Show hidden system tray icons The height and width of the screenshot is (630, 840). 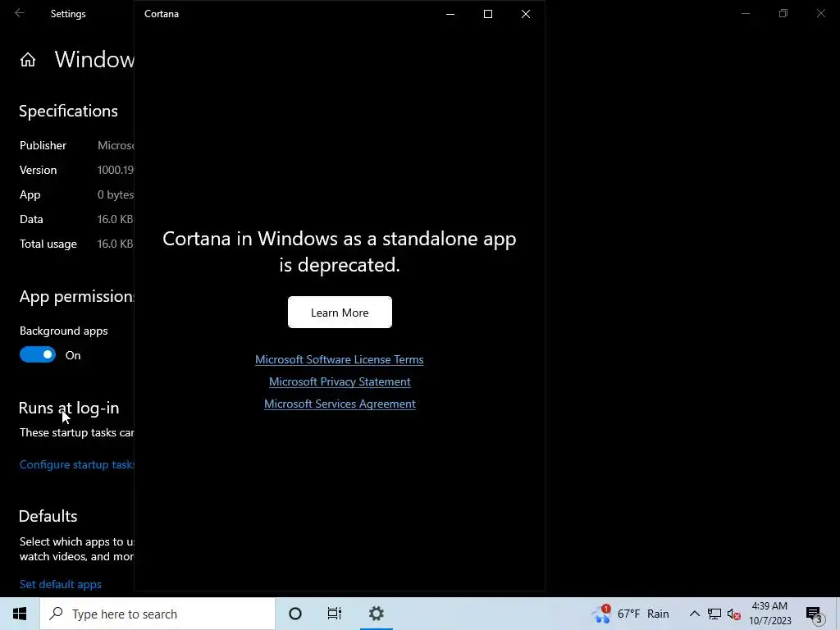point(694,614)
